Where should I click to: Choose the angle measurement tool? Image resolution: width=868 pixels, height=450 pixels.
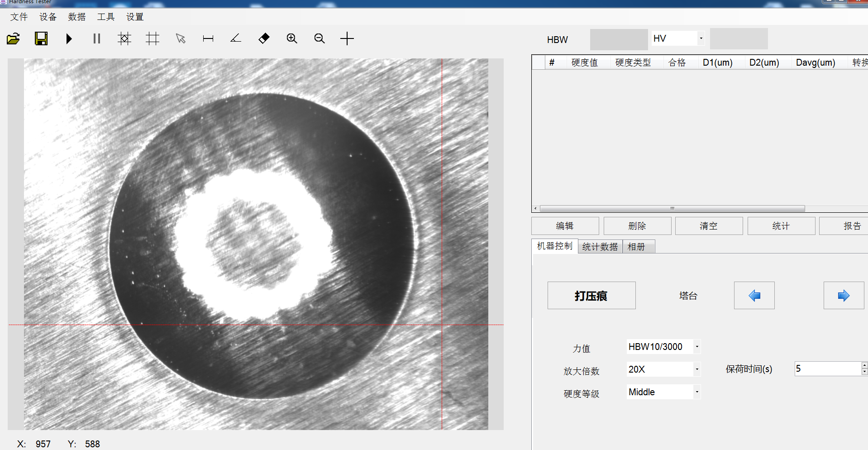(x=236, y=39)
